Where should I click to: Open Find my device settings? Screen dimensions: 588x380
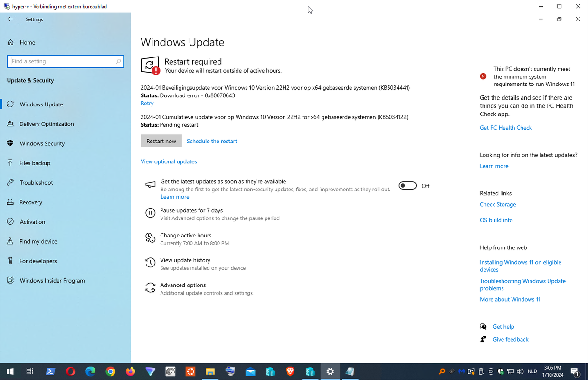[38, 241]
